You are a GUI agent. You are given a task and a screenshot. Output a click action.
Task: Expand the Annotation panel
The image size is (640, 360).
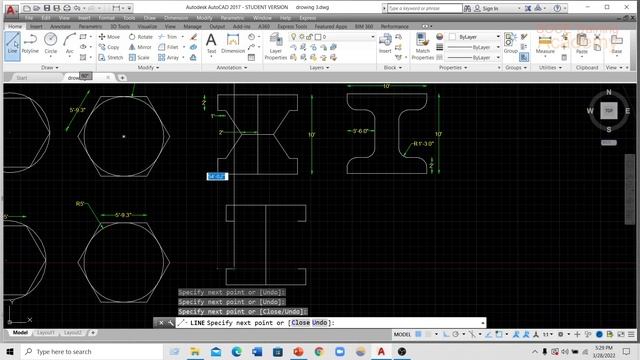click(232, 67)
